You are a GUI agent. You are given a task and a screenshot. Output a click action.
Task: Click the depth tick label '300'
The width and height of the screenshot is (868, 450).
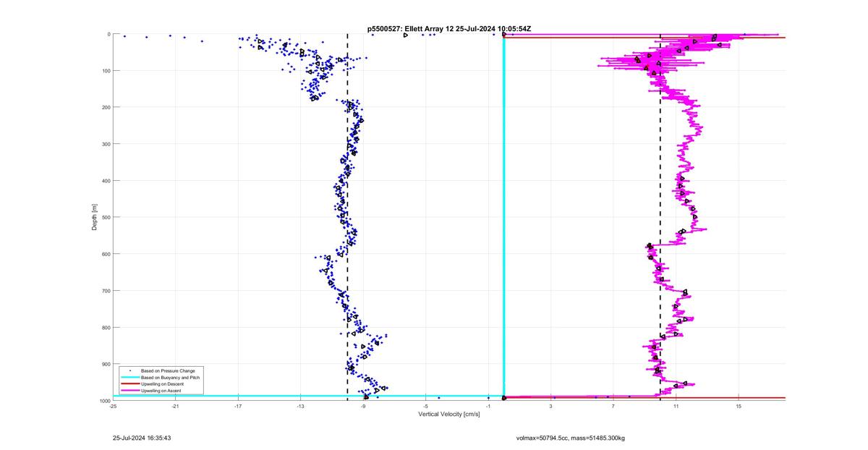click(x=106, y=144)
